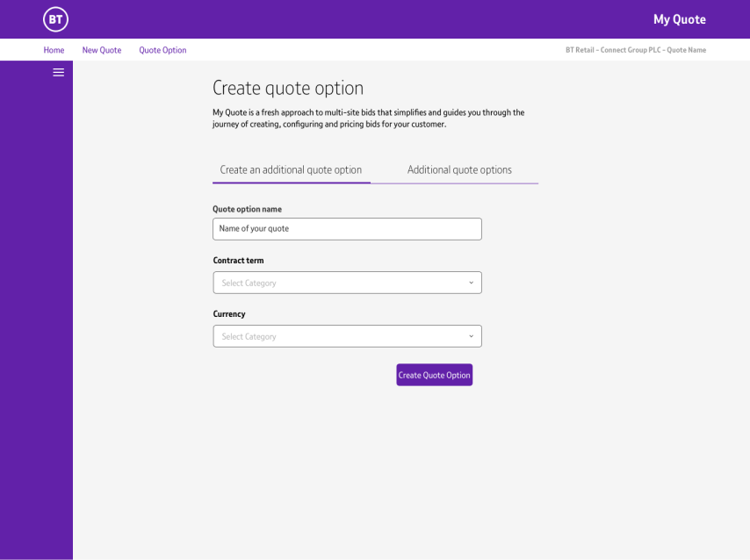Expand the Contract term Select Category dropdown
The height and width of the screenshot is (560, 750).
338,283
